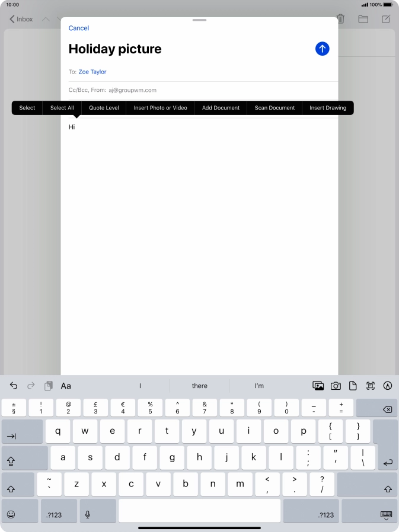Open camera from keyboard toolbar

[x=336, y=386]
